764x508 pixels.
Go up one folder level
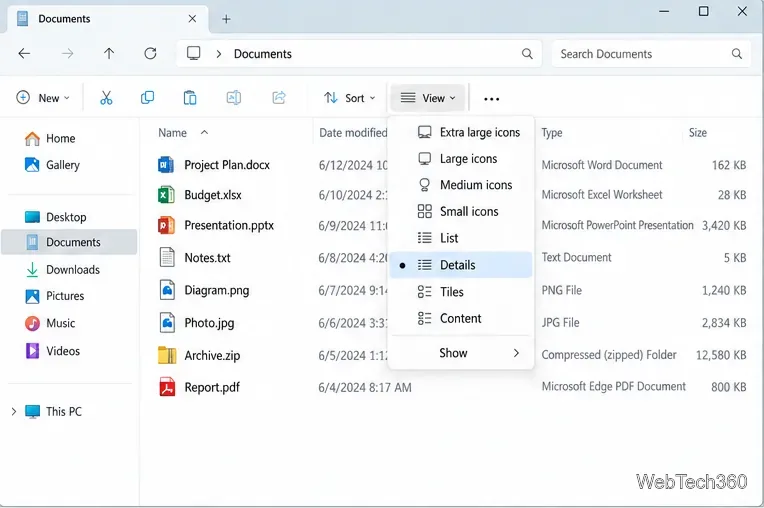point(109,54)
